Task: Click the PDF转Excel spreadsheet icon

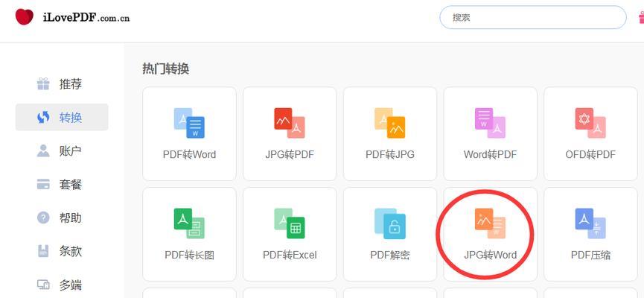Action: [x=290, y=223]
